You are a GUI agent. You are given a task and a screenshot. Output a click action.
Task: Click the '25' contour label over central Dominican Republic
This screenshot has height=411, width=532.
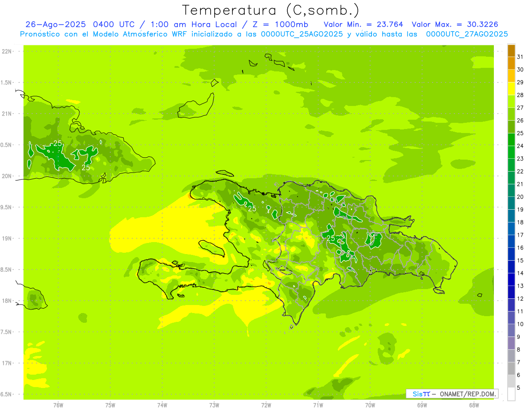(331, 238)
